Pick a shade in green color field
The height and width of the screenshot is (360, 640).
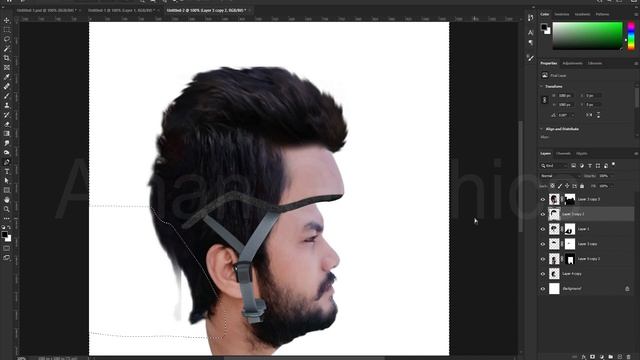(x=587, y=36)
